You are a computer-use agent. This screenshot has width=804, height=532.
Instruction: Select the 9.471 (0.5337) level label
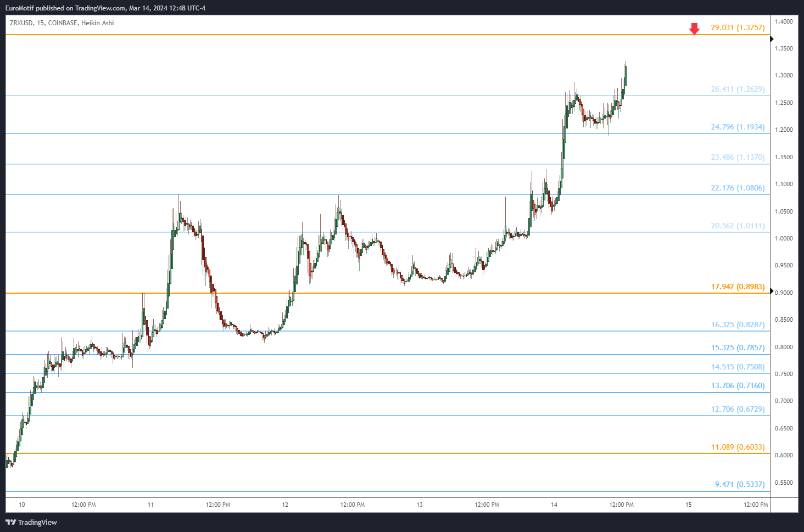click(x=740, y=484)
